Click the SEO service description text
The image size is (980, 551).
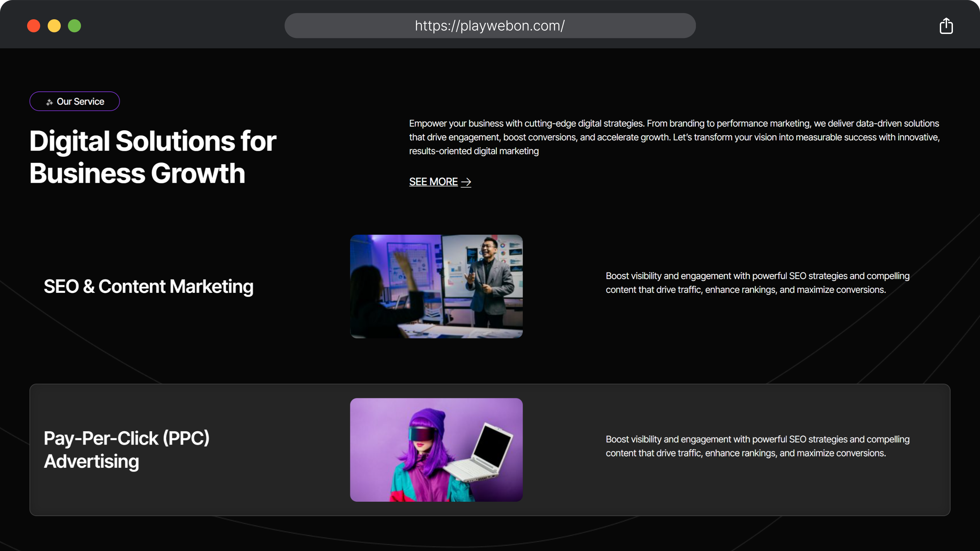tap(757, 283)
